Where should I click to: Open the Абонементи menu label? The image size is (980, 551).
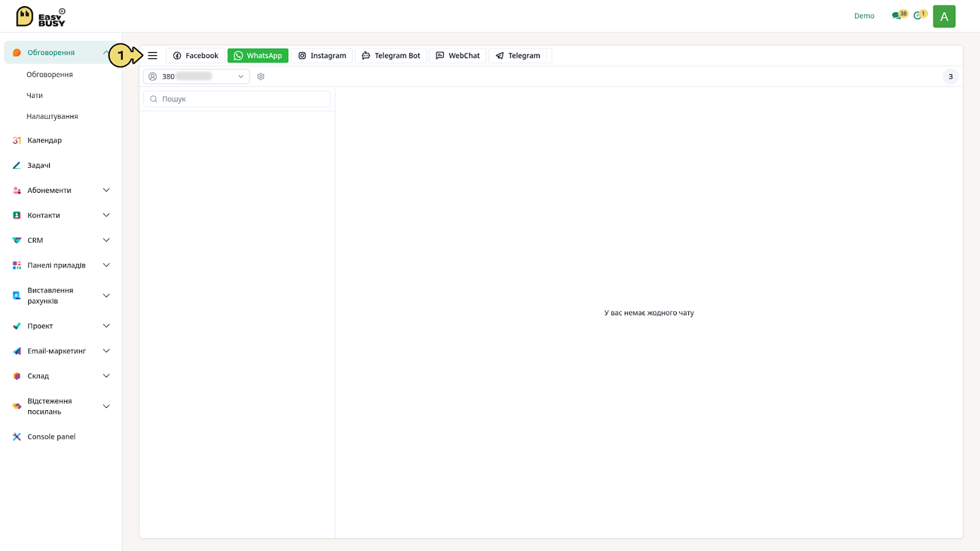(x=49, y=190)
